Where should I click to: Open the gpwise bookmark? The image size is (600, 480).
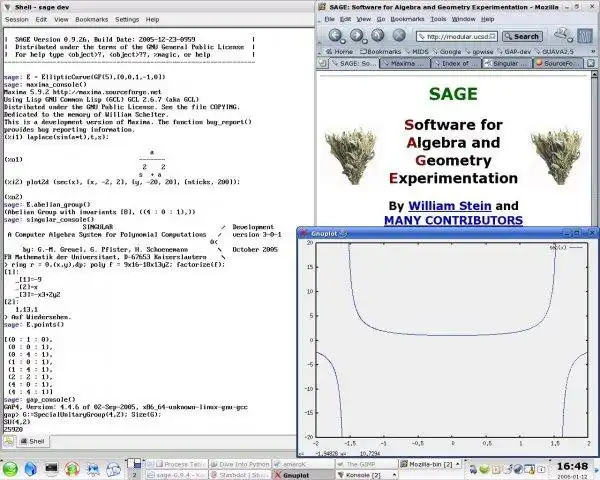coord(479,51)
